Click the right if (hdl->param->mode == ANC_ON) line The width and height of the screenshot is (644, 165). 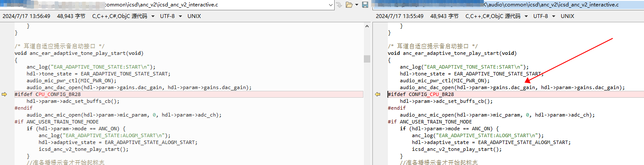(x=449, y=129)
